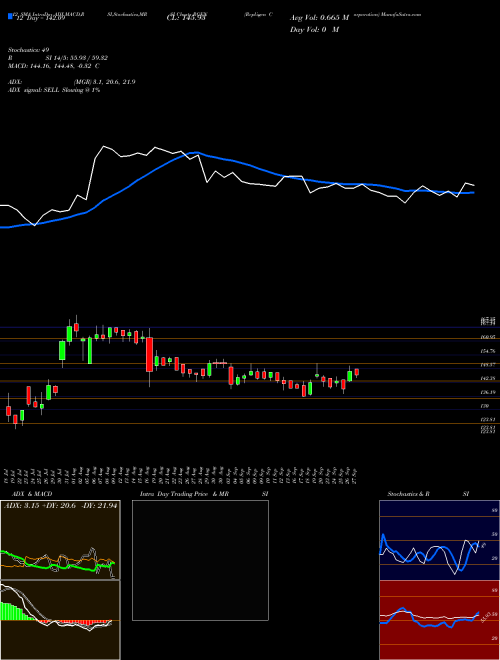Open the red RSI chart panel

(439, 620)
